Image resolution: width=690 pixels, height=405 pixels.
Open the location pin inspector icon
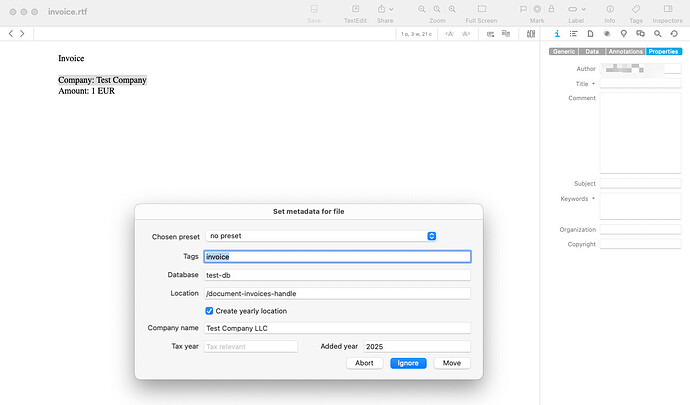tap(623, 33)
